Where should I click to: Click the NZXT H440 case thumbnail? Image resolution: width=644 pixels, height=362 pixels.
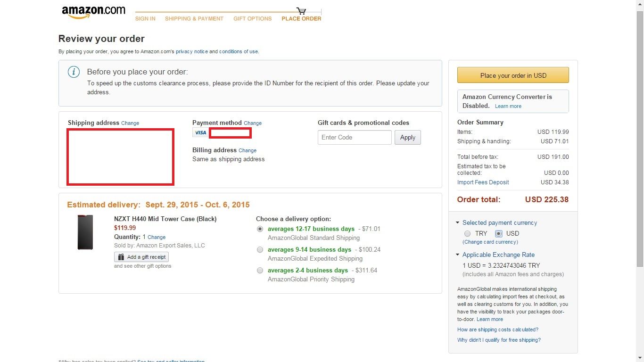[x=85, y=232]
